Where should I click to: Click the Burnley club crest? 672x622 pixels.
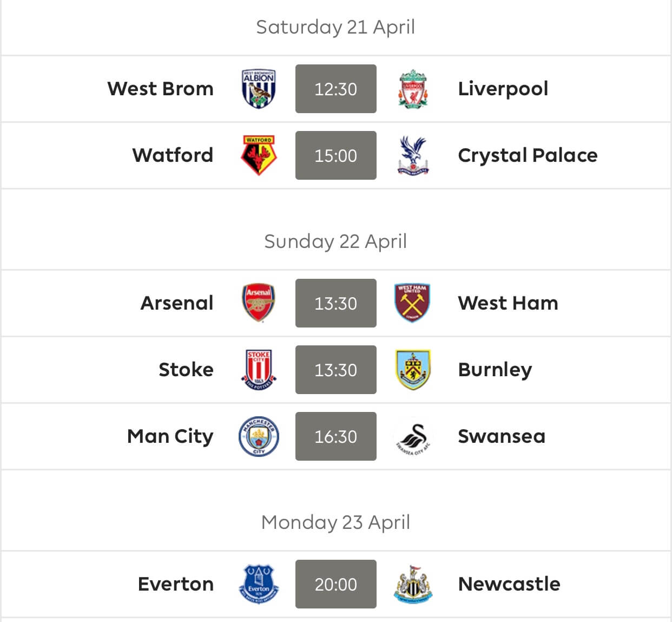click(x=413, y=370)
